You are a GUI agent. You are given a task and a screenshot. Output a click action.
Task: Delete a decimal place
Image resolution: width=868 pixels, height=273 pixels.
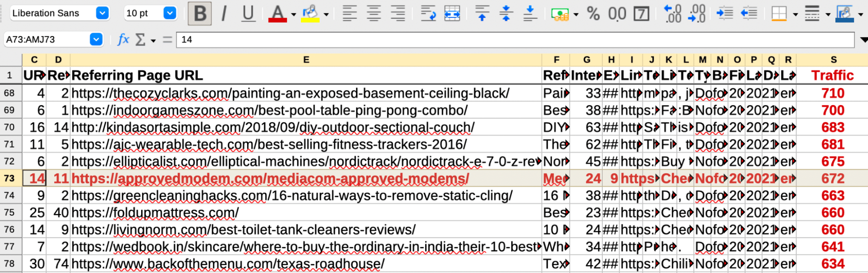697,13
